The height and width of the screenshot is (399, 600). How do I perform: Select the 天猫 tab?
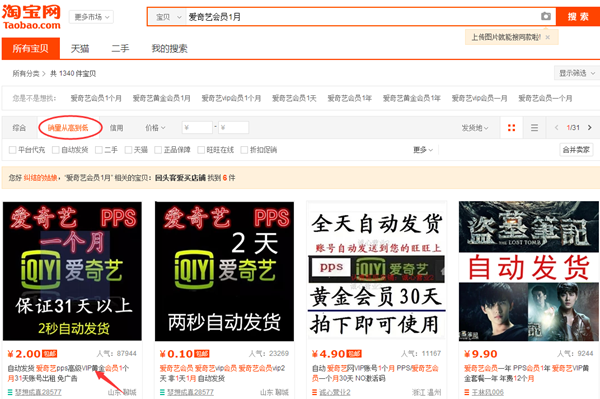(80, 49)
